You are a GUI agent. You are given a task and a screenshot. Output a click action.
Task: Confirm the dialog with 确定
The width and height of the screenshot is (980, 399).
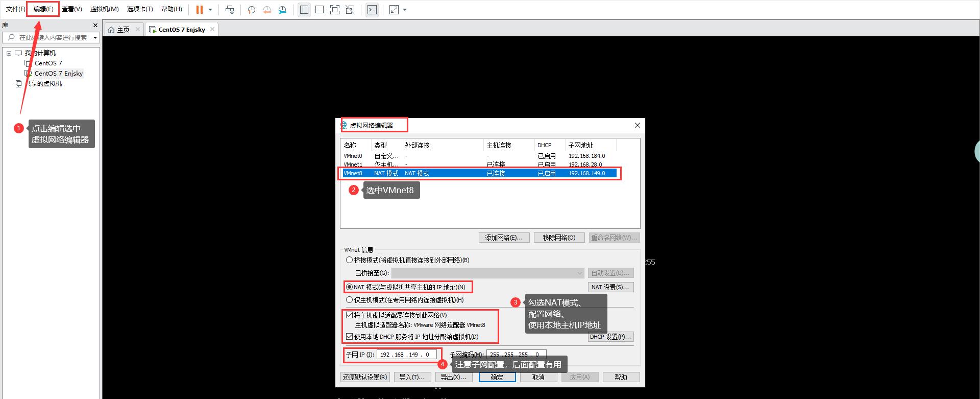pos(497,377)
